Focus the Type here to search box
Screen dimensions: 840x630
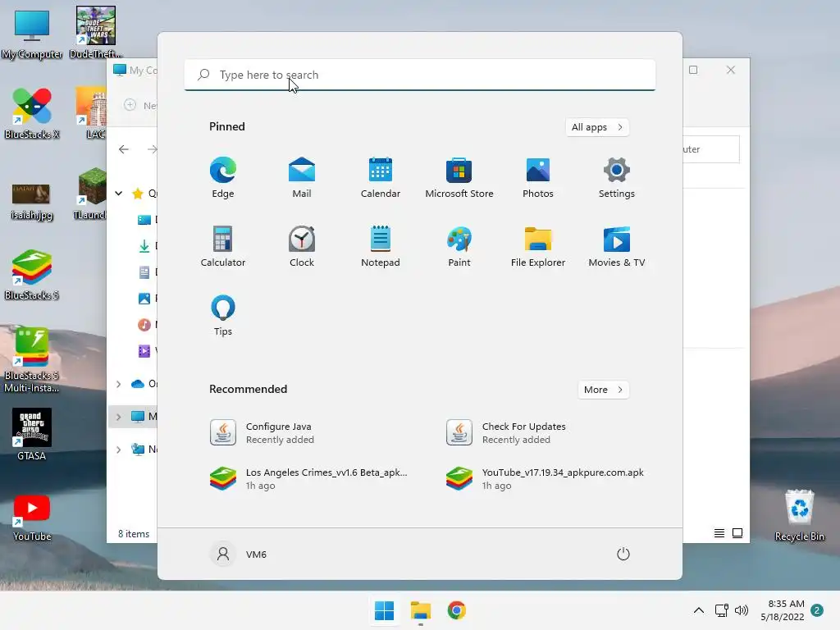pyautogui.click(x=420, y=75)
